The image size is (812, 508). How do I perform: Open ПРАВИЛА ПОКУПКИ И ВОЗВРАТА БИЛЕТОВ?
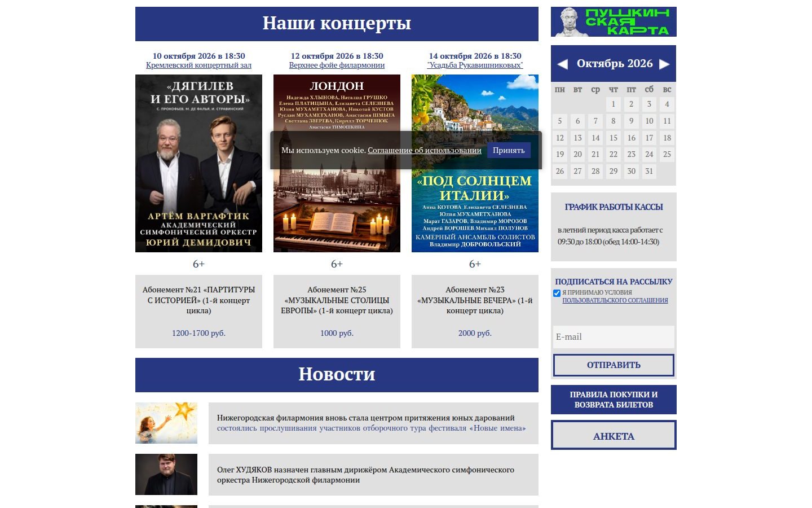614,400
